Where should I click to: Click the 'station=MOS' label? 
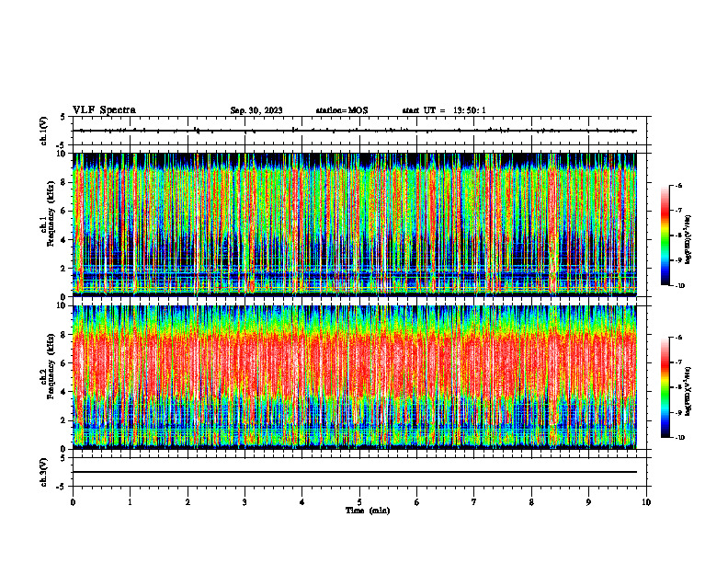[342, 110]
